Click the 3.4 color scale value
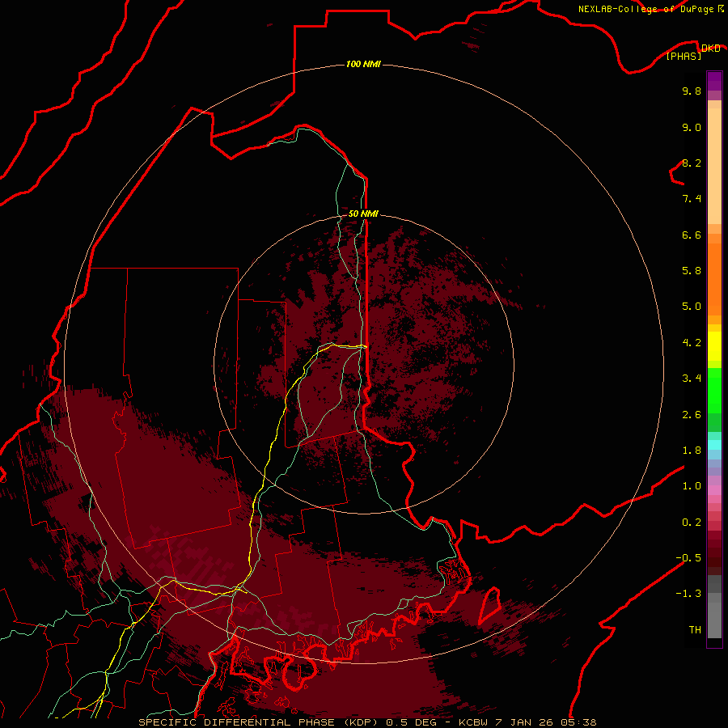 (x=692, y=379)
